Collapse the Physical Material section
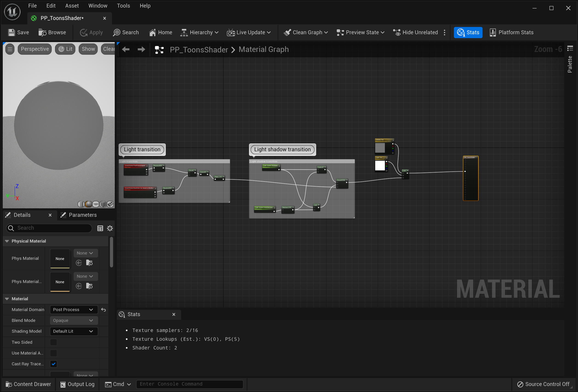 click(7, 241)
